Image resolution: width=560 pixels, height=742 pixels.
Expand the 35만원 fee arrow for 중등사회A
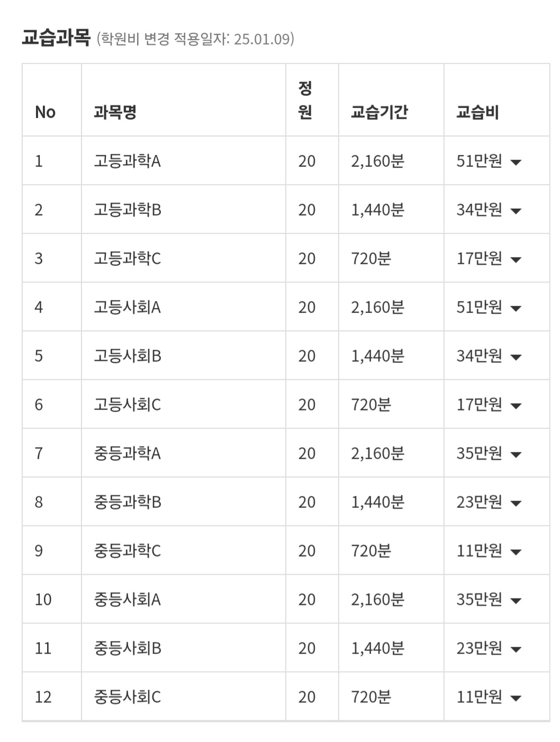516,601
